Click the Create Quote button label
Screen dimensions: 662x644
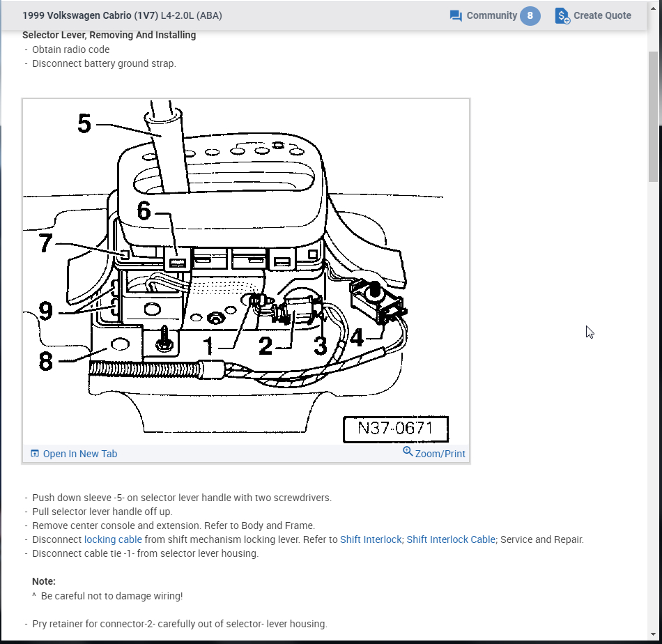point(602,15)
